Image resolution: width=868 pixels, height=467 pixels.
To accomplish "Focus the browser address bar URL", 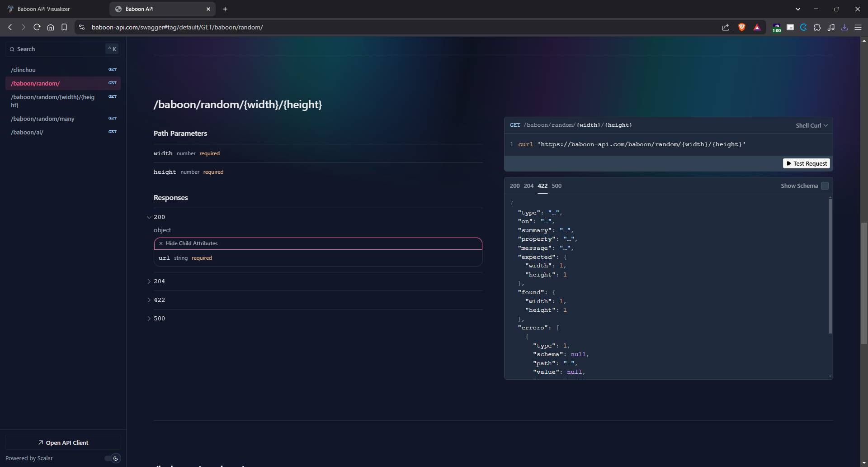I will pos(177,27).
